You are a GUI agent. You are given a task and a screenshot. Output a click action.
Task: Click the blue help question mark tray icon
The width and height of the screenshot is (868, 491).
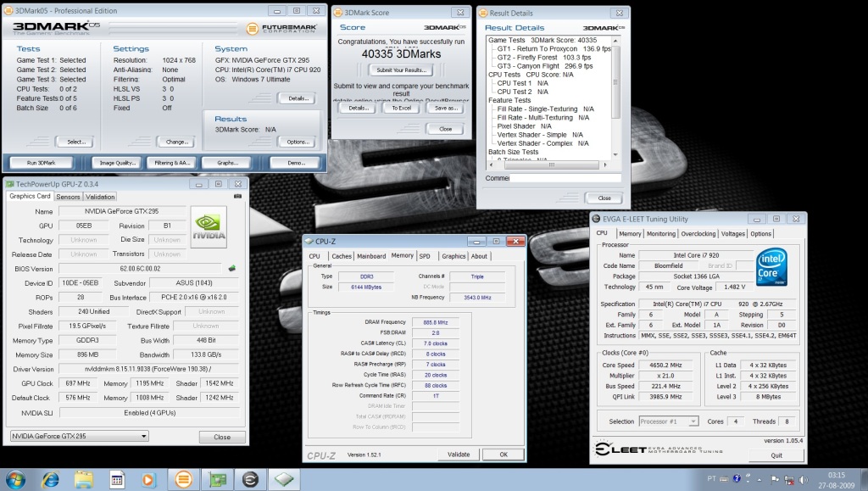click(x=737, y=479)
